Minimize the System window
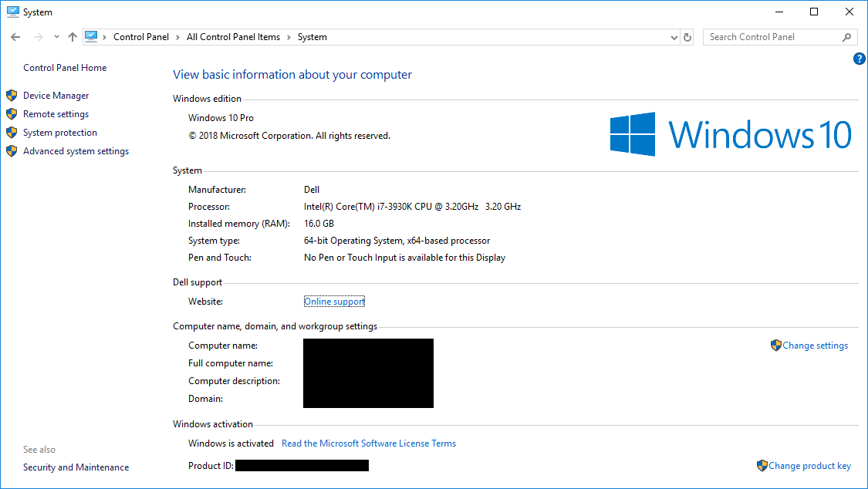The width and height of the screenshot is (868, 489). [x=779, y=12]
